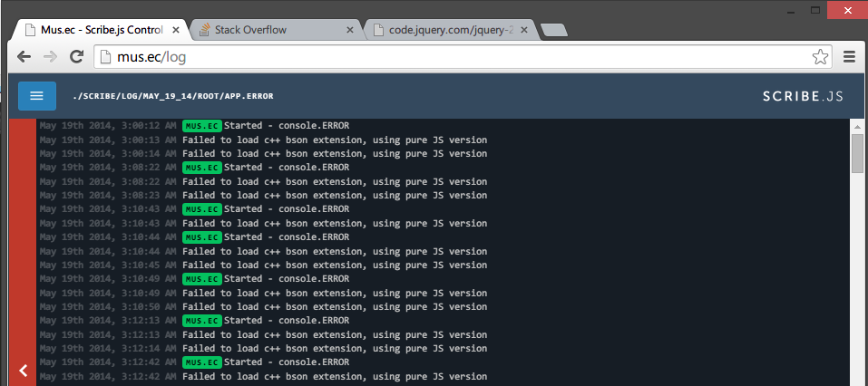Select the Mus.ec - Scribe.js Control tab
Image resolution: width=868 pixels, height=386 pixels.
[102, 30]
